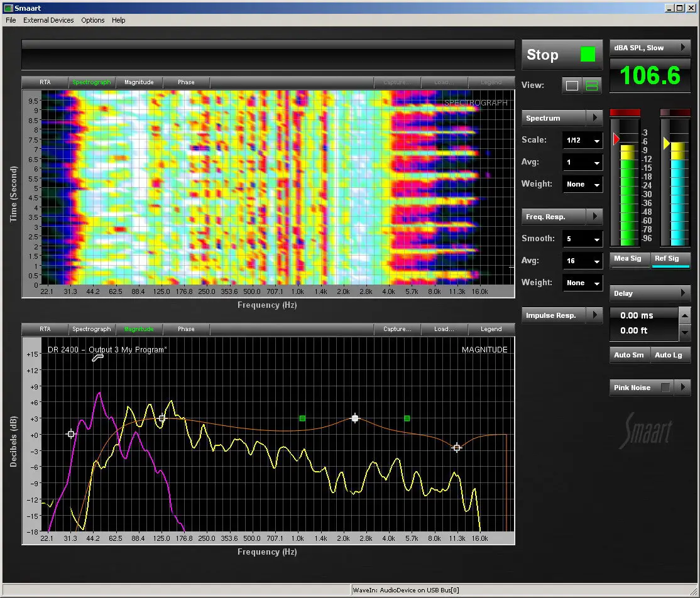The width and height of the screenshot is (700, 598).
Task: Click the reference signal clip indicator
Action: pyautogui.click(x=675, y=112)
